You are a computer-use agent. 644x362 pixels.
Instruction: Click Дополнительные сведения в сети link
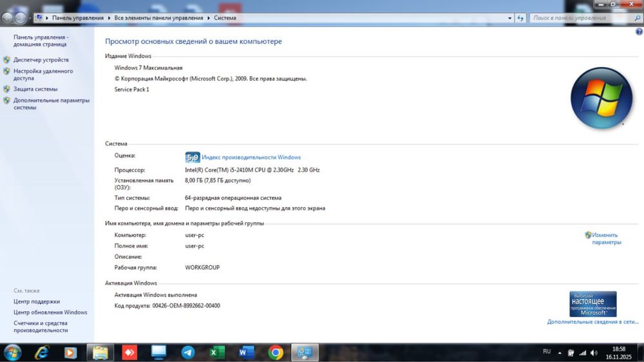click(592, 321)
